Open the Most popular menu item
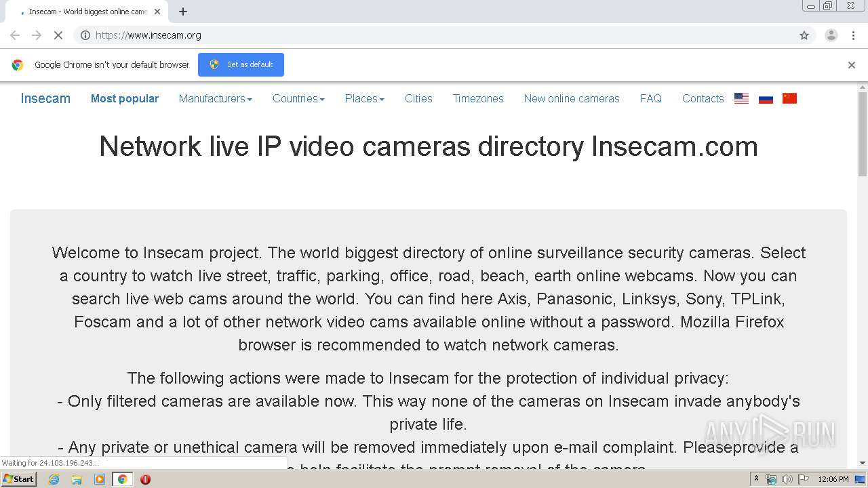This screenshot has height=488, width=868. pos(125,98)
